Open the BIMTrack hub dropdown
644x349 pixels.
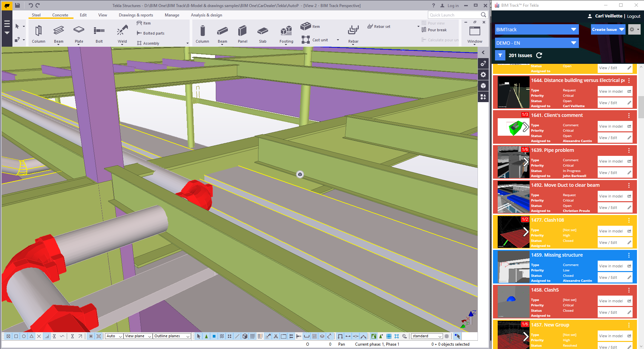[536, 30]
